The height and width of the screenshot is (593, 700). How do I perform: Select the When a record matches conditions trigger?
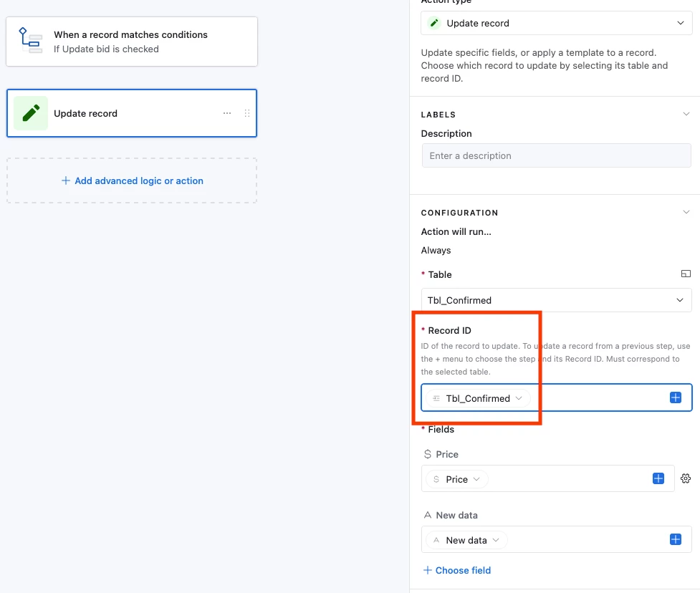point(132,42)
